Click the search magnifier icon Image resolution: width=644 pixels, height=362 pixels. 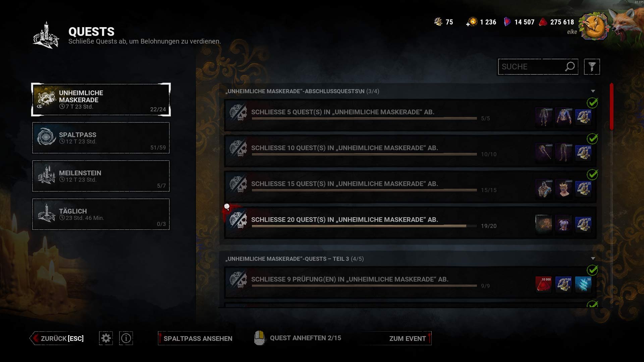[570, 66]
